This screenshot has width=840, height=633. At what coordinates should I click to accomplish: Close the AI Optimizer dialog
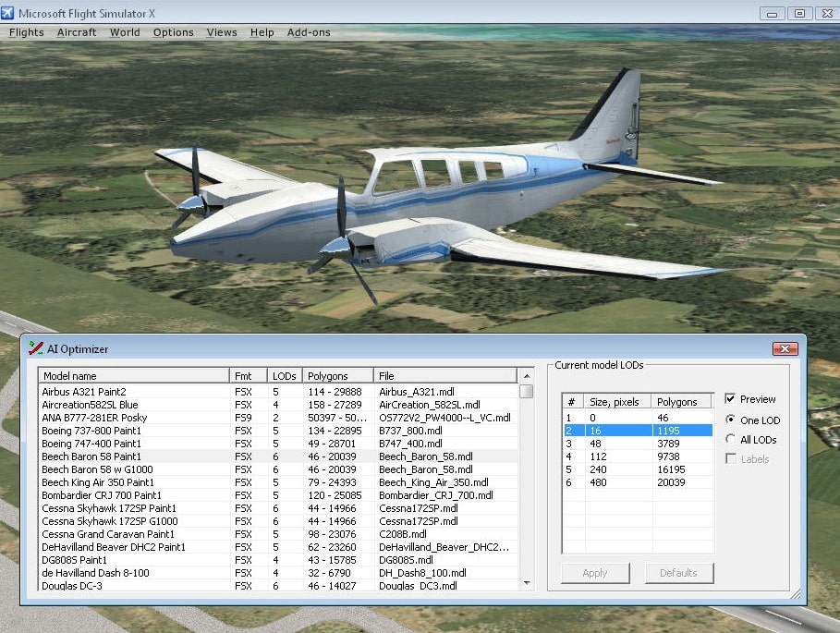(785, 348)
